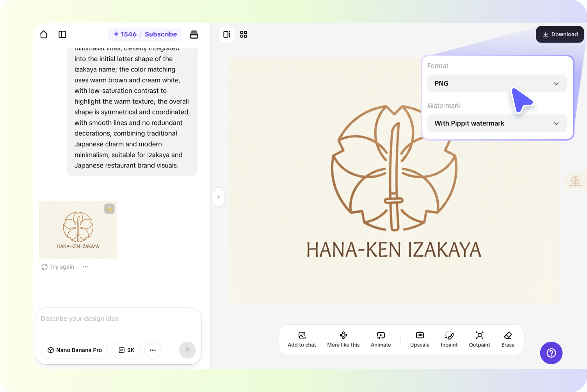Expand the collapsed chat panel arrow
Viewport: 587px width, 392px height.
tap(219, 197)
